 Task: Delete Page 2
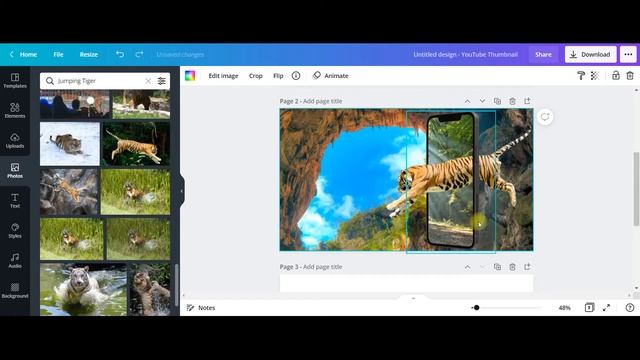click(512, 101)
